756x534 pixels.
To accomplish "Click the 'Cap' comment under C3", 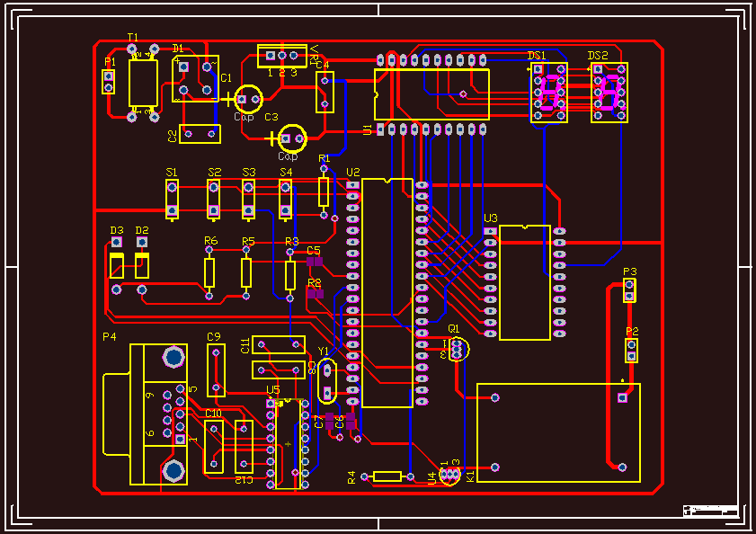I will pyautogui.click(x=288, y=156).
